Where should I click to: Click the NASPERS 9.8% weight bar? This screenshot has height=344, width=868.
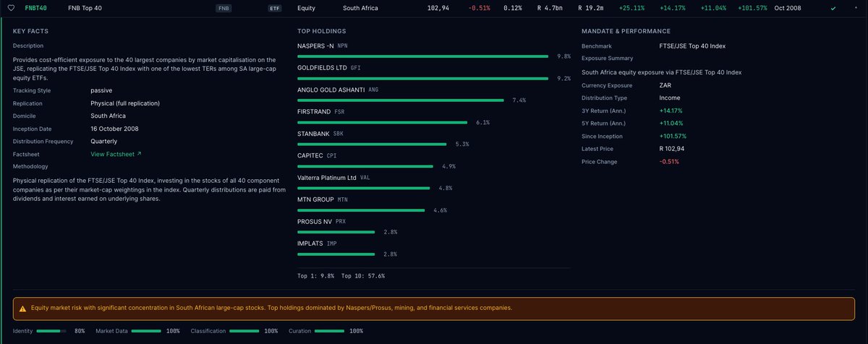[424, 56]
